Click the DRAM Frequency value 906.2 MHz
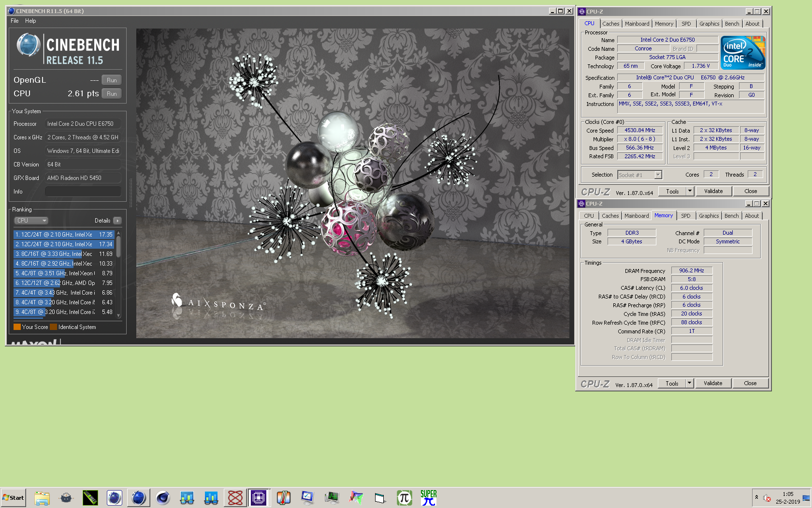 coord(692,270)
